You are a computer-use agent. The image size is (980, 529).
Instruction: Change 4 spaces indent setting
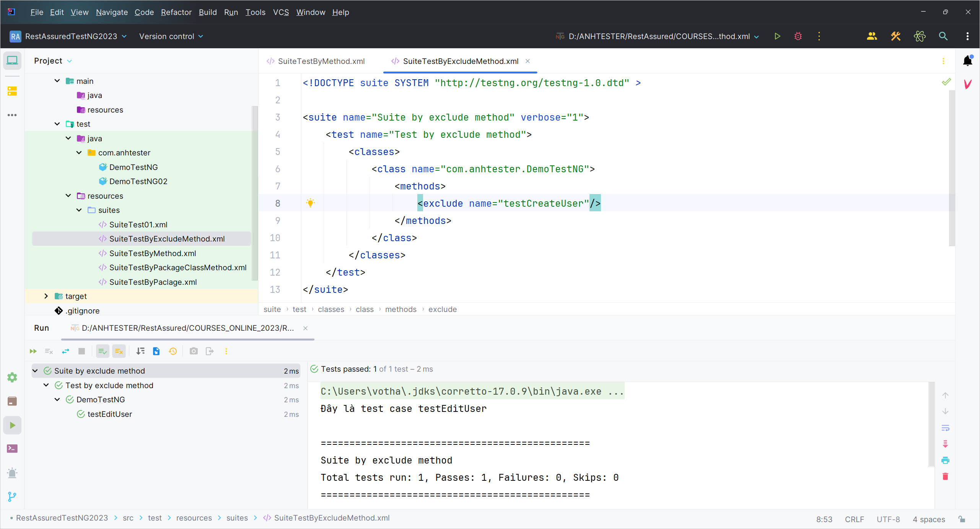click(x=929, y=519)
